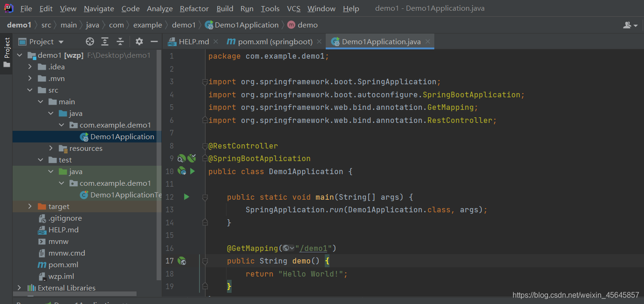Open the Edit menu
This screenshot has width=644, height=304.
(x=46, y=8)
